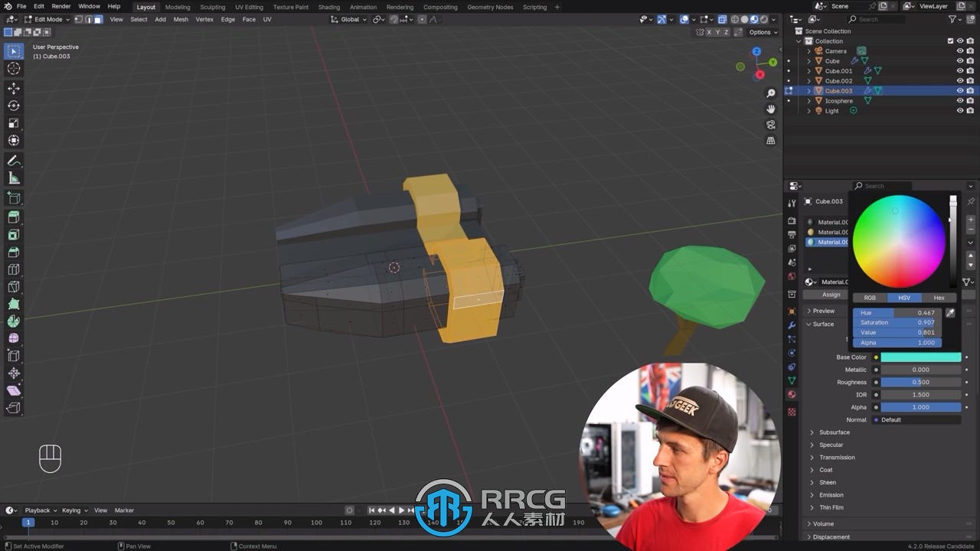
Task: Hide the Icosphere object
Action: click(960, 101)
